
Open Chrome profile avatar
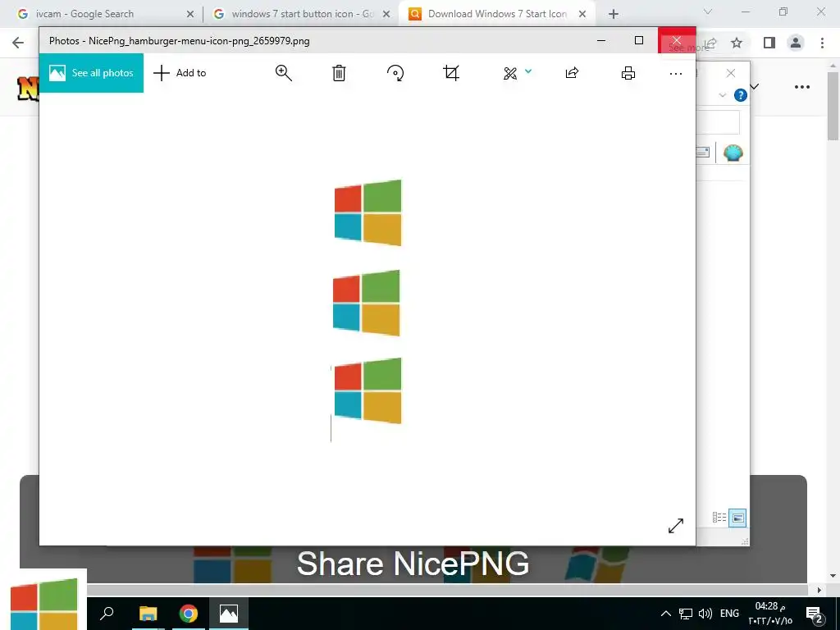coord(796,43)
